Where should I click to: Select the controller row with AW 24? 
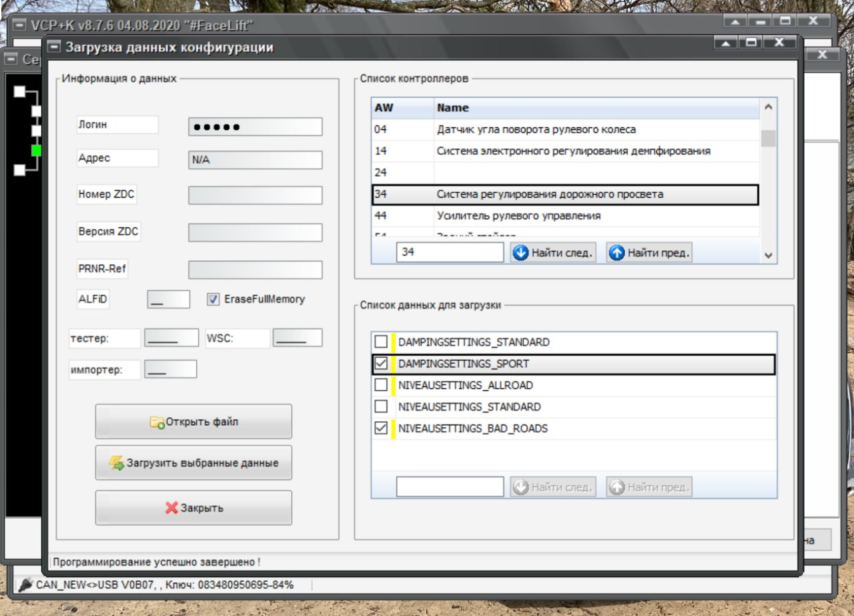tap(566, 172)
